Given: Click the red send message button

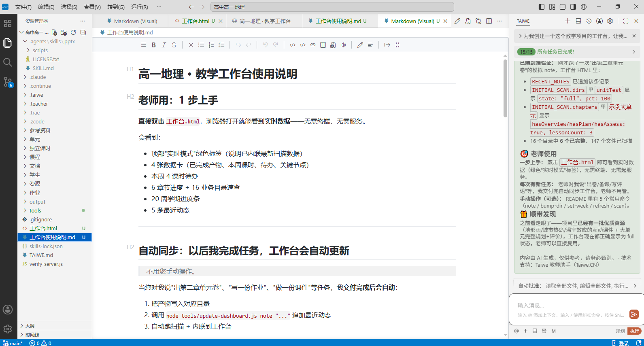Looking at the screenshot, I should click(634, 314).
